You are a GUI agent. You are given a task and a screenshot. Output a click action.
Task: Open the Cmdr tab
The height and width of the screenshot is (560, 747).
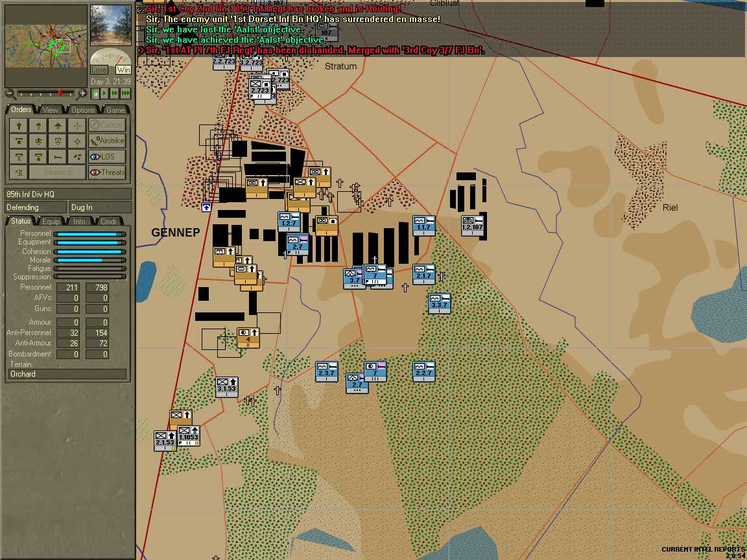point(108,222)
